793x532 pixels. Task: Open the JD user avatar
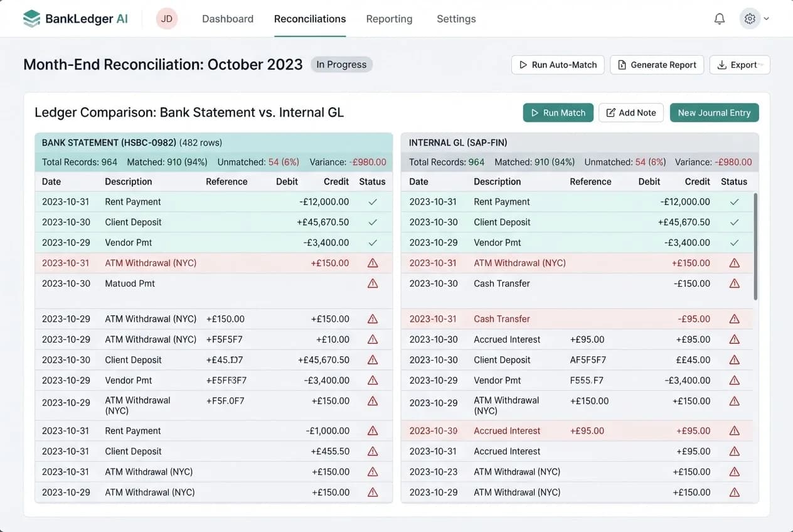(167, 19)
